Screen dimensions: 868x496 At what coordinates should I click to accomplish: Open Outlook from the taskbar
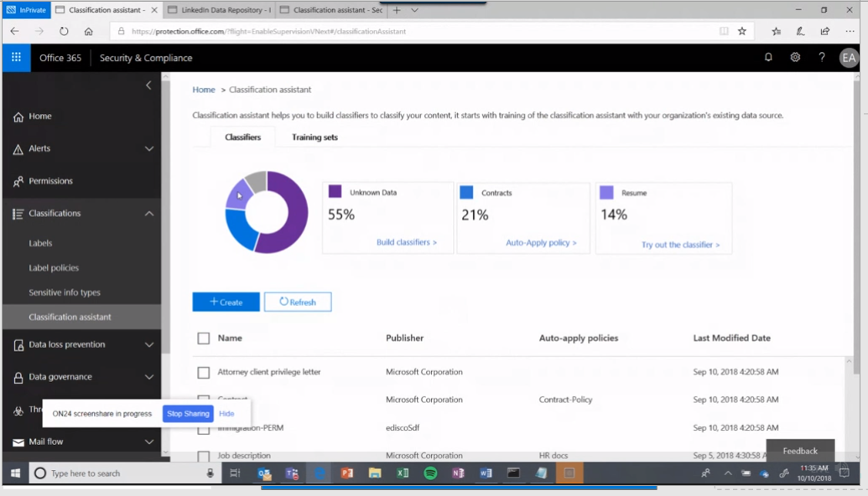(265, 473)
